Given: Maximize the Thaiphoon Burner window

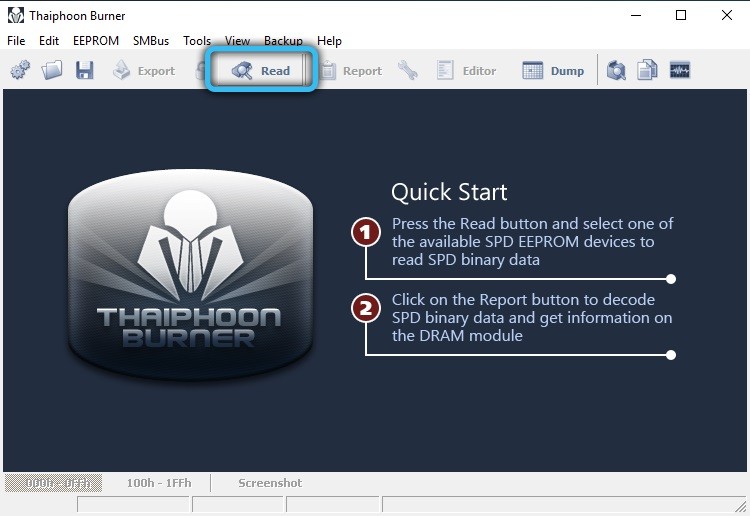Looking at the screenshot, I should coord(681,15).
